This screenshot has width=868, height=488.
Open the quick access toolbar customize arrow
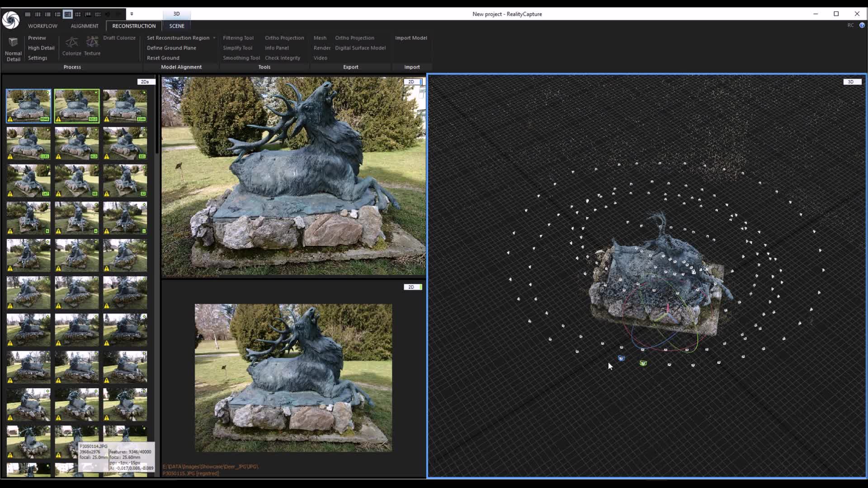(132, 14)
